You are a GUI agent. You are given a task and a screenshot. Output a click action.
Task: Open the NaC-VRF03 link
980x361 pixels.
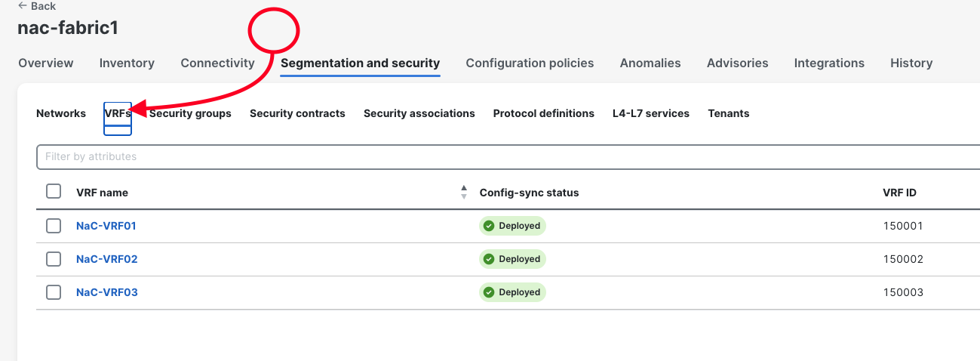pyautogui.click(x=107, y=292)
